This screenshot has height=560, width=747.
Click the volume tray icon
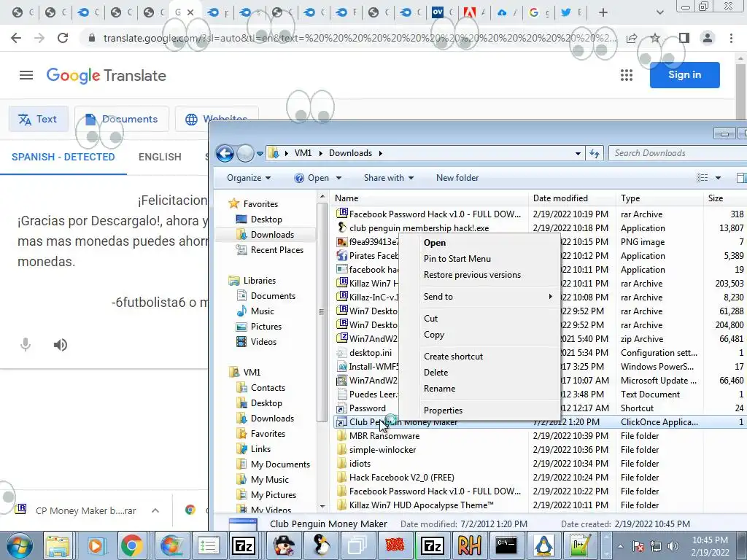coord(673,545)
